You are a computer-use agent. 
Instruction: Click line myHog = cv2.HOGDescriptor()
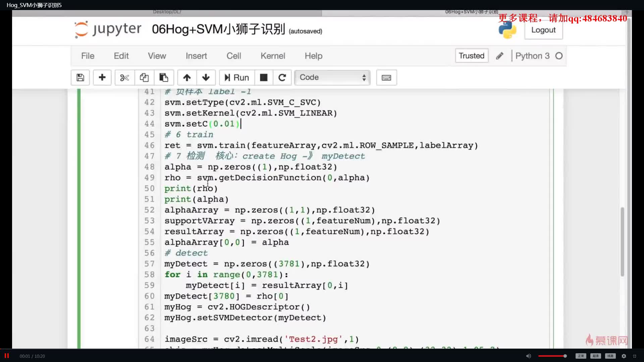pos(237,307)
